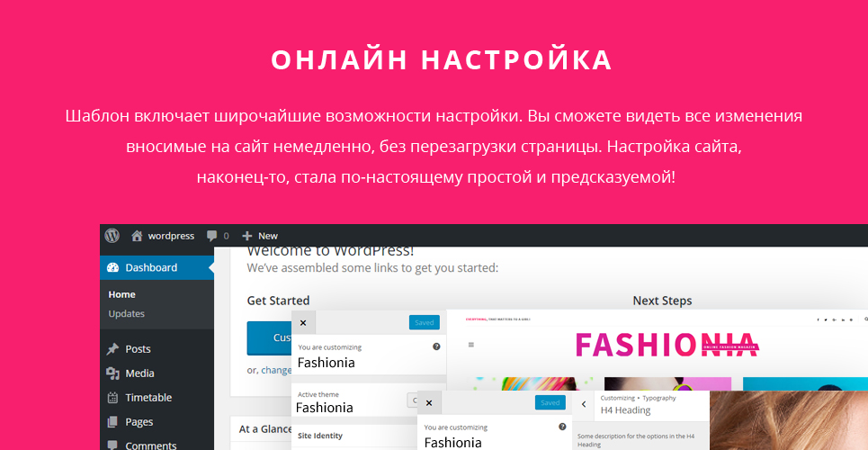Viewport: 868px width, 450px height.
Task: Close the front customizer panel beside H4 Heading
Action: pos(429,403)
